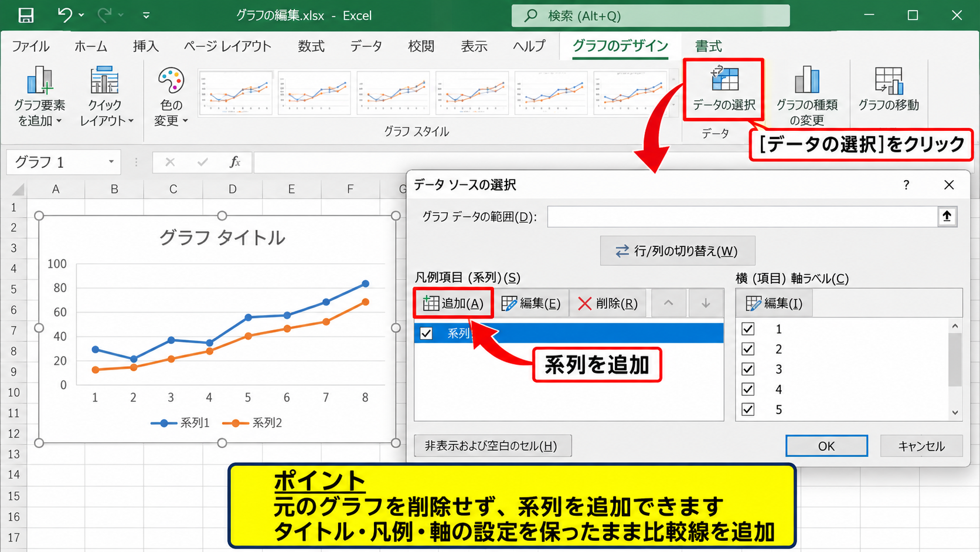Click axis label list scroll up arrow
This screenshot has width=980, height=552.
[955, 326]
